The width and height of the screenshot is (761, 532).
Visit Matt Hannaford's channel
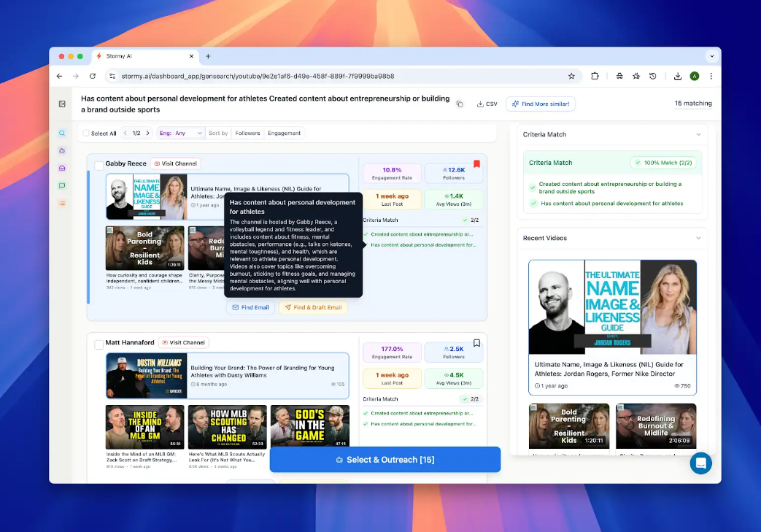coord(183,343)
